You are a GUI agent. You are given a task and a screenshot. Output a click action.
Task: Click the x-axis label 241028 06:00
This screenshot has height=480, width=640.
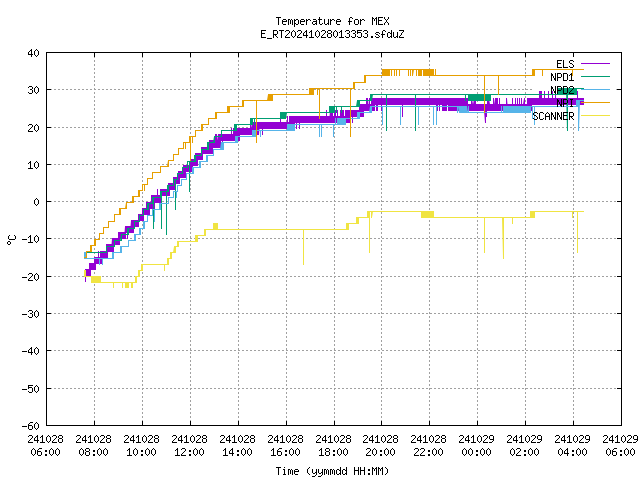point(46,445)
